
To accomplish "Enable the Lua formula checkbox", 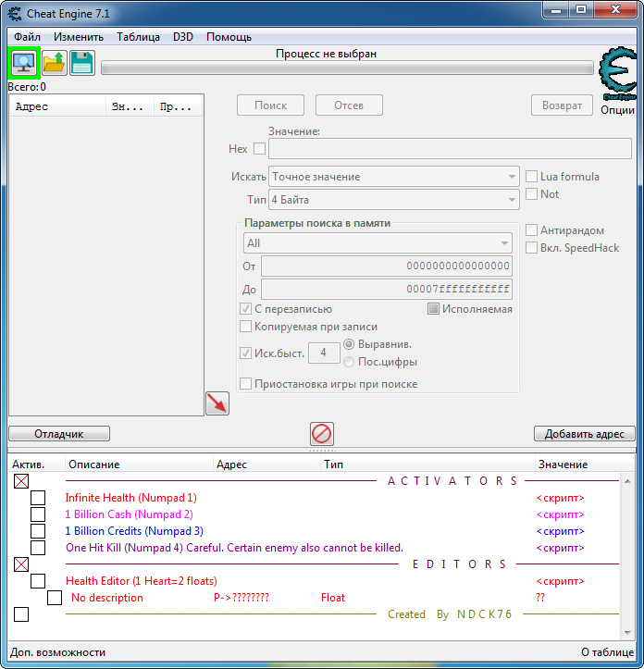I will (531, 177).
